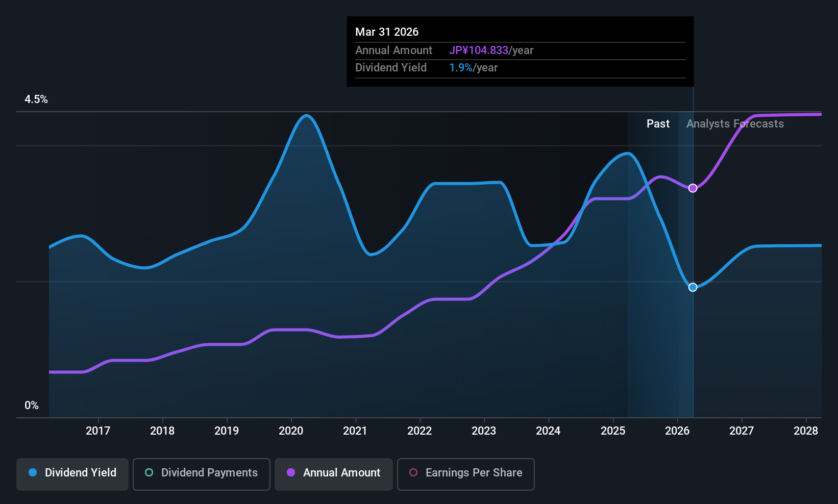Click the 2020 label on the x-axis
The image size is (838, 504).
[291, 431]
